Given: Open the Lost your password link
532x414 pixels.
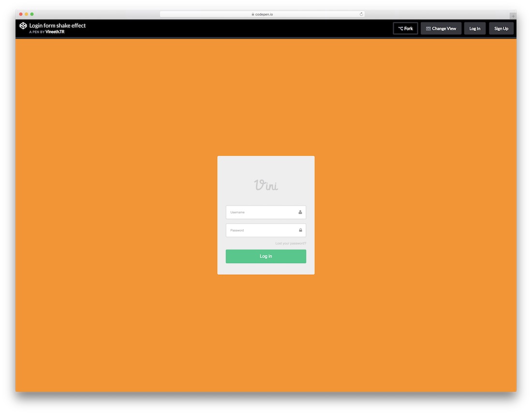Looking at the screenshot, I should tap(291, 243).
